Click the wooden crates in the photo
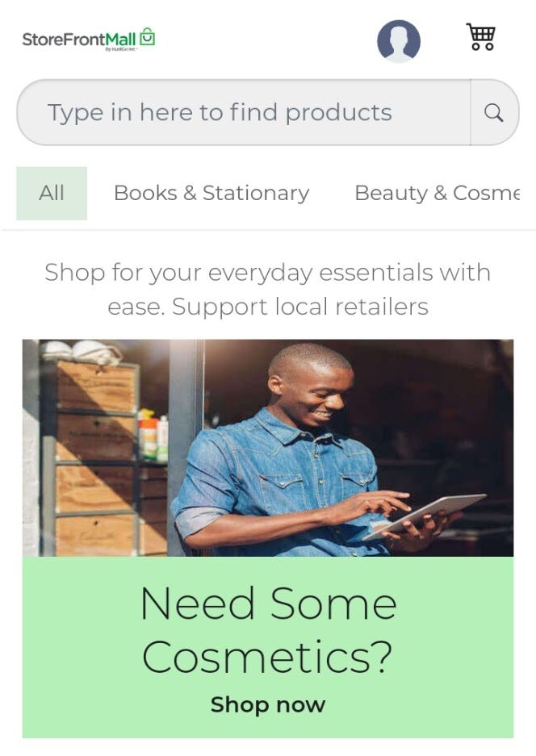 pyautogui.click(x=94, y=458)
